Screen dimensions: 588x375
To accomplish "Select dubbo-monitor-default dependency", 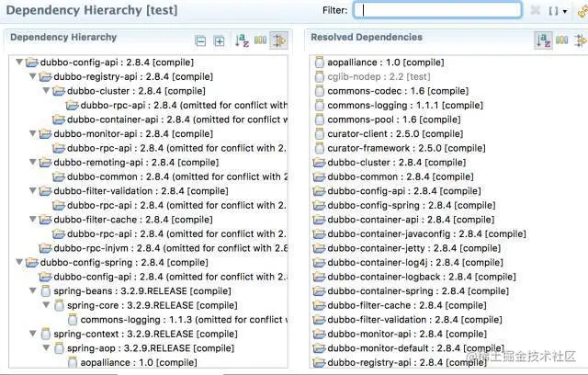I will [x=408, y=348].
